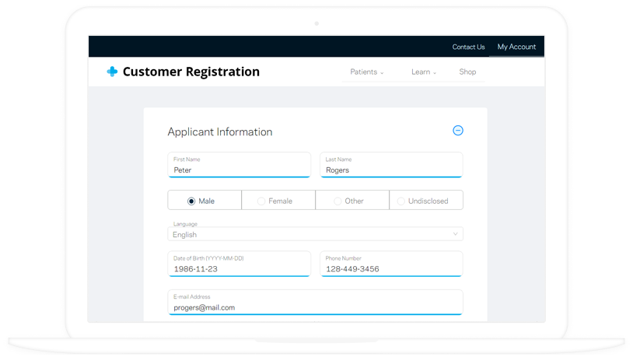Click the Date of Birth field
This screenshot has height=364, width=633.
(239, 264)
